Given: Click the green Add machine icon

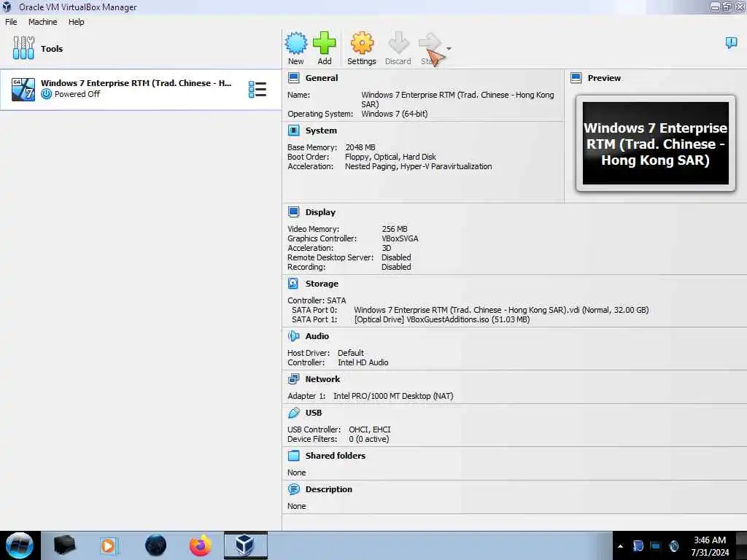Looking at the screenshot, I should click(x=325, y=43).
